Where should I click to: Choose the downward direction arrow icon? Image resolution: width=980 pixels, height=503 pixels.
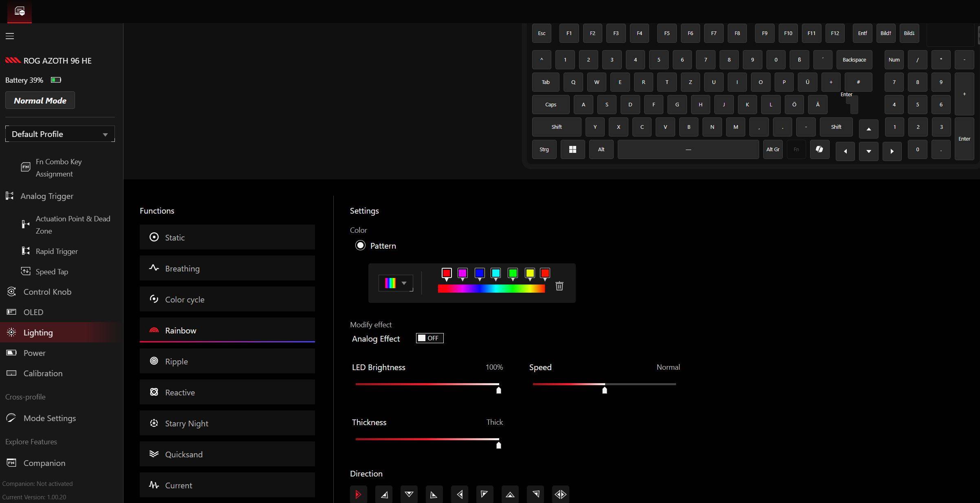click(x=409, y=494)
